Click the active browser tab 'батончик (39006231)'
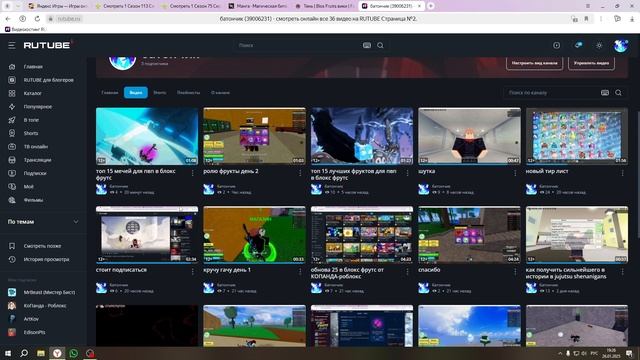Image resolution: width=640 pixels, height=360 pixels. (x=391, y=6)
